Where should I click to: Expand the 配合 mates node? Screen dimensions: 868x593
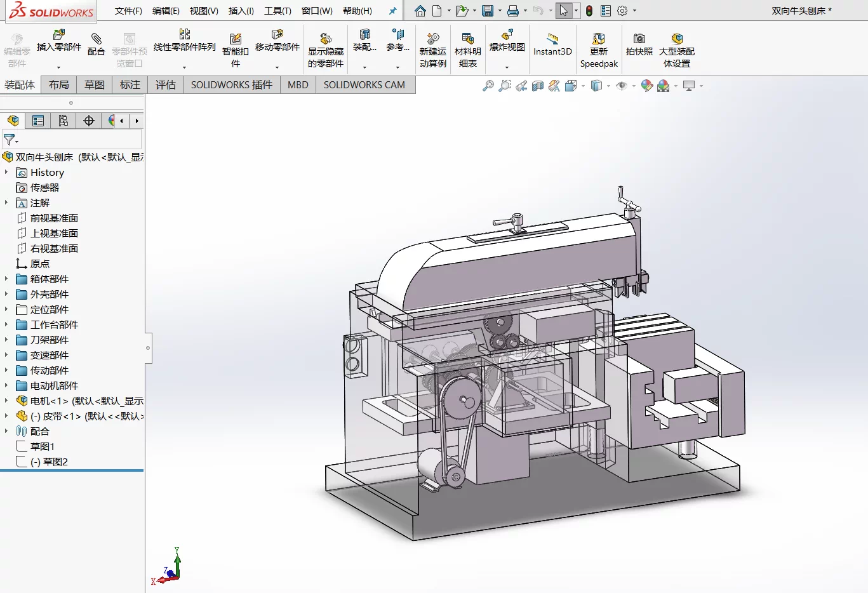click(x=6, y=431)
